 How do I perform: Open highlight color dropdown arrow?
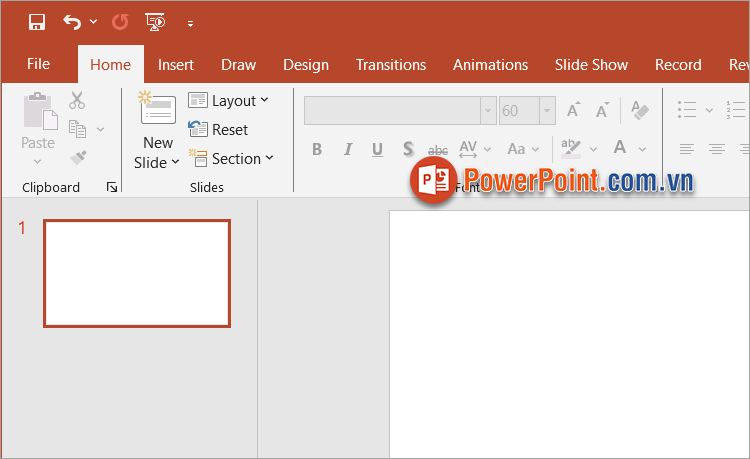click(x=594, y=149)
